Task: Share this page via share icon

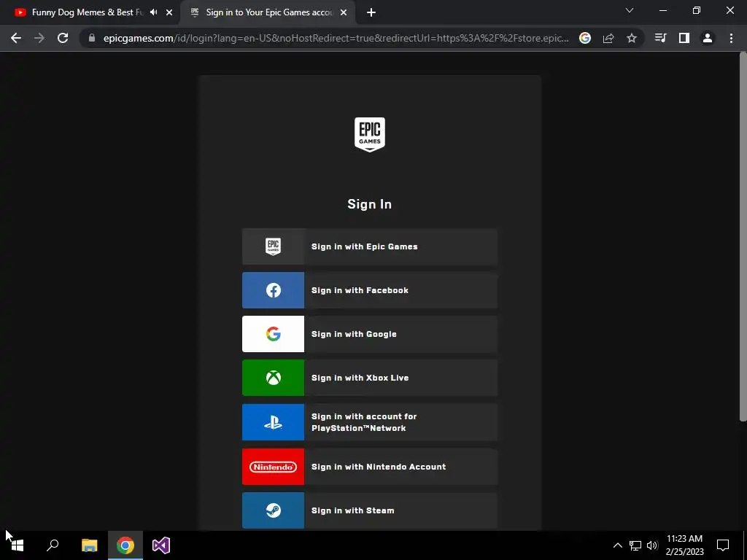Action: (x=608, y=38)
